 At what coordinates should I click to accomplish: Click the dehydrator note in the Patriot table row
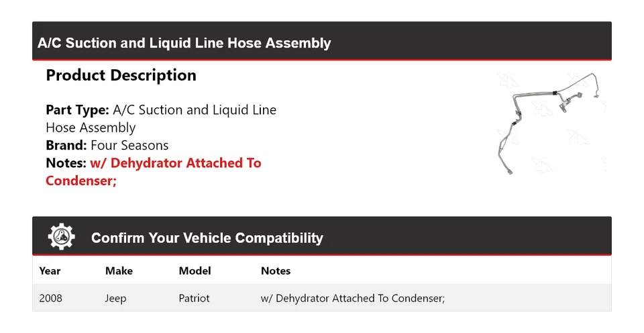(x=352, y=298)
